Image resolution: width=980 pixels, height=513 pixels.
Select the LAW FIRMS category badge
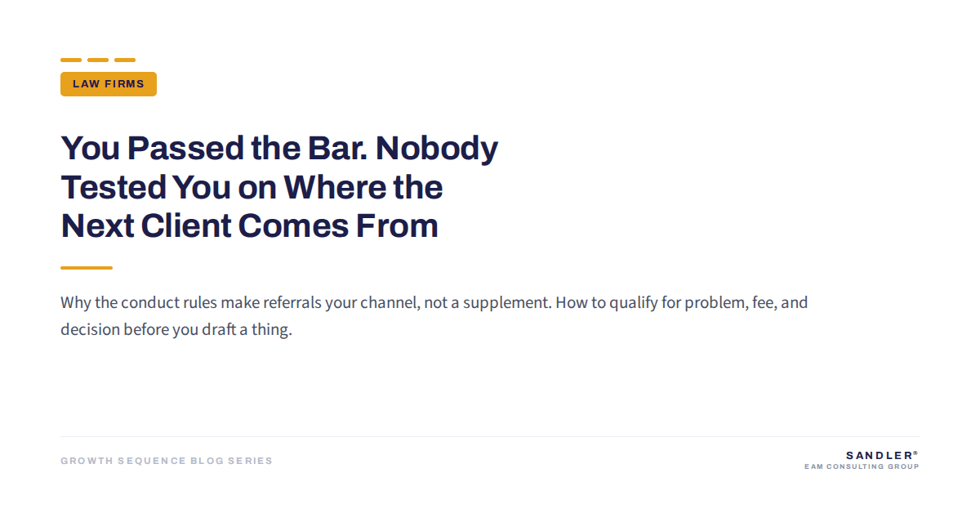click(x=109, y=84)
